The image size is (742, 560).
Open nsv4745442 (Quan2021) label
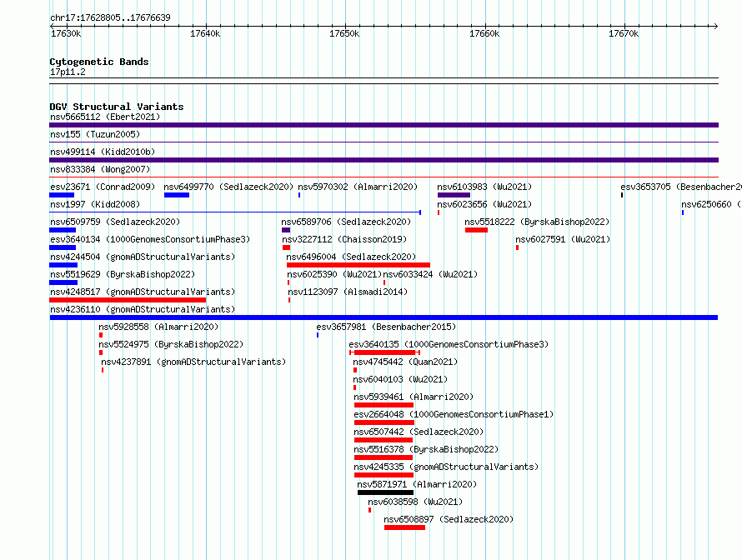(405, 362)
